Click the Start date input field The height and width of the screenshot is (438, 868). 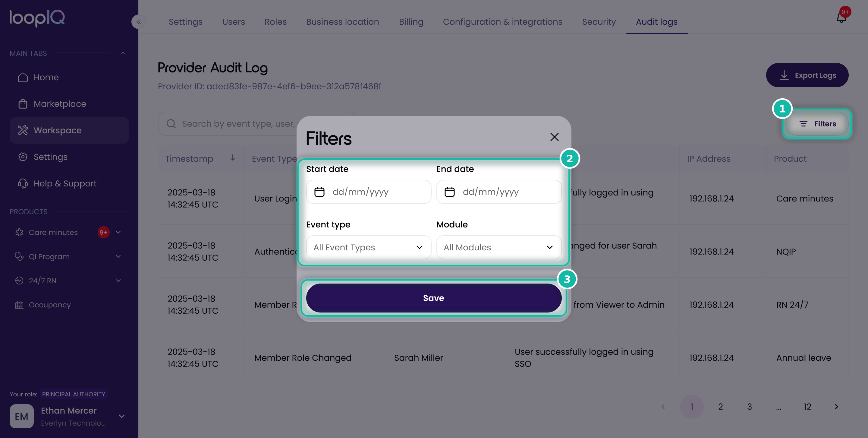[x=369, y=192]
